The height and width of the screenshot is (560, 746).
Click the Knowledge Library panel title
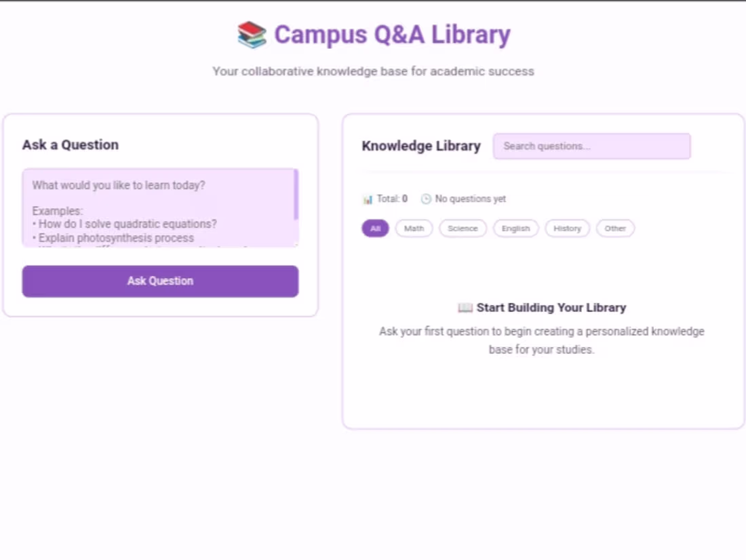pos(421,146)
